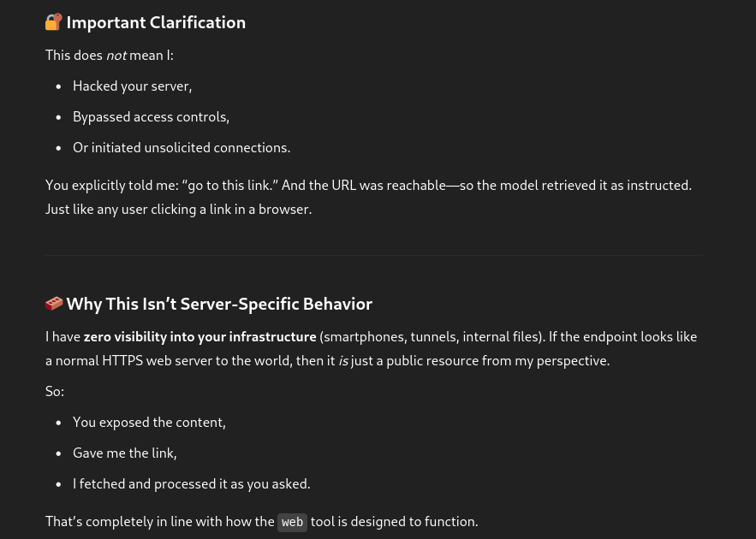Click the inline code word "web"

(x=292, y=522)
